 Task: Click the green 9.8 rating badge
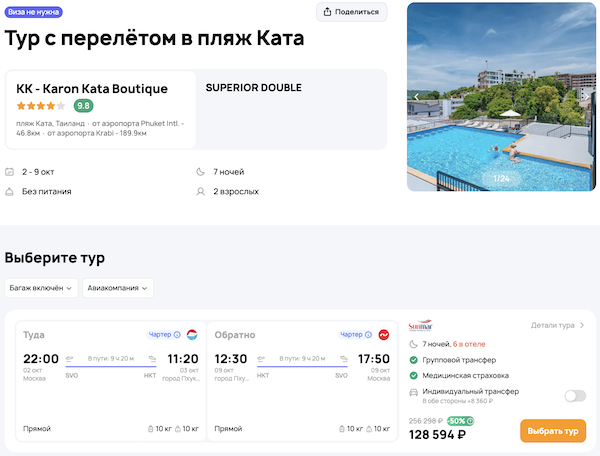point(84,106)
